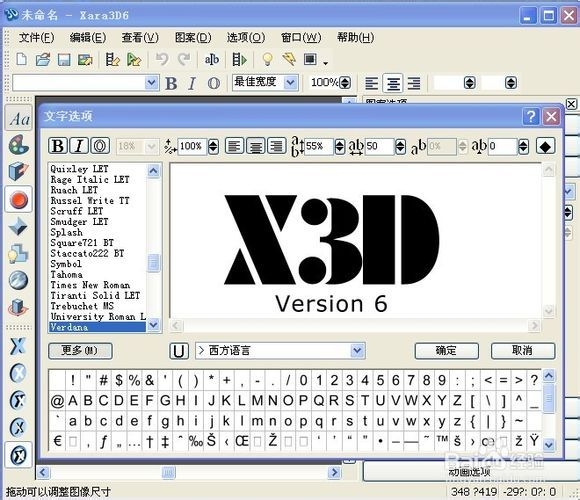Screen dimensions: 580x500
Task: Pick the € character in the character map
Action: [x=57, y=441]
